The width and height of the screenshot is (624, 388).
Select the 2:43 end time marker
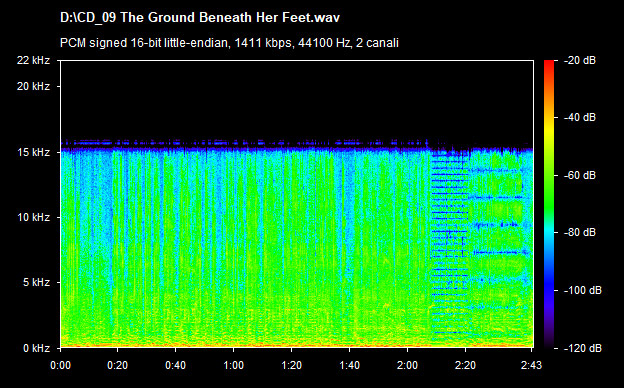pyautogui.click(x=531, y=365)
